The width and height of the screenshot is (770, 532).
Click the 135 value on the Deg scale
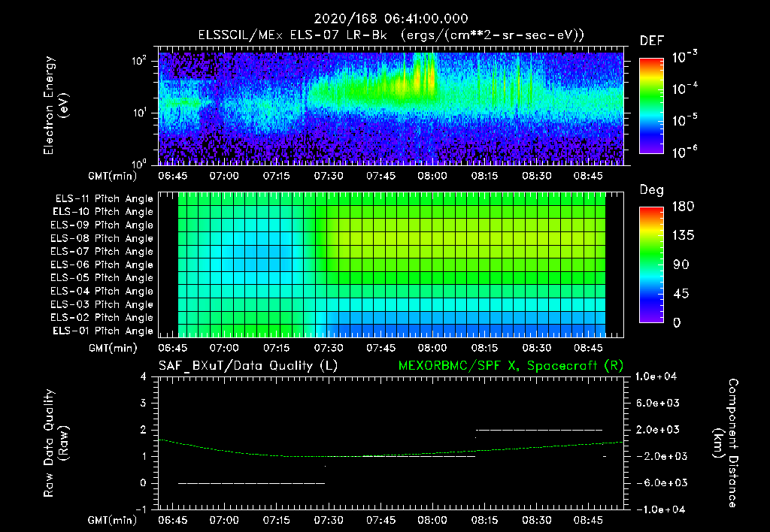(683, 236)
